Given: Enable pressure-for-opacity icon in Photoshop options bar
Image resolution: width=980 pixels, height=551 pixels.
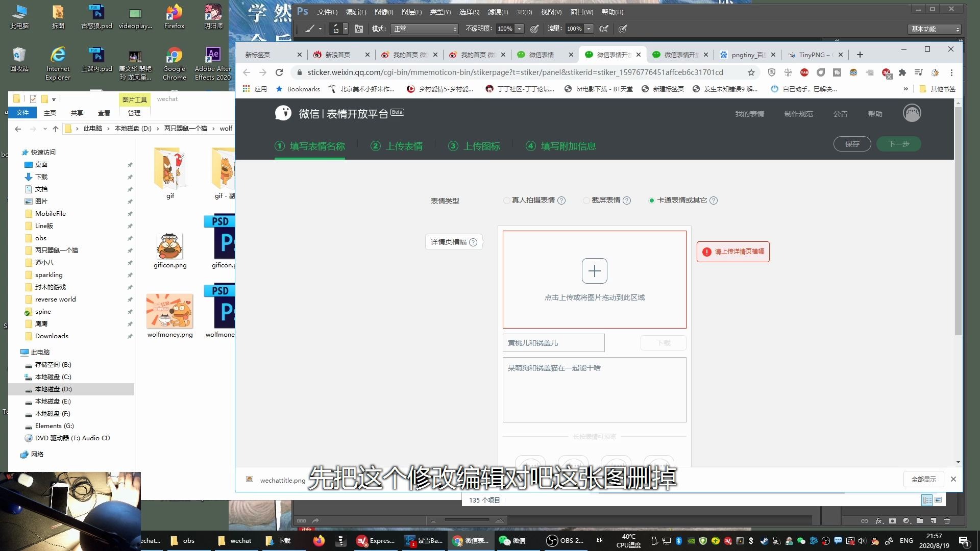Looking at the screenshot, I should coord(534,29).
